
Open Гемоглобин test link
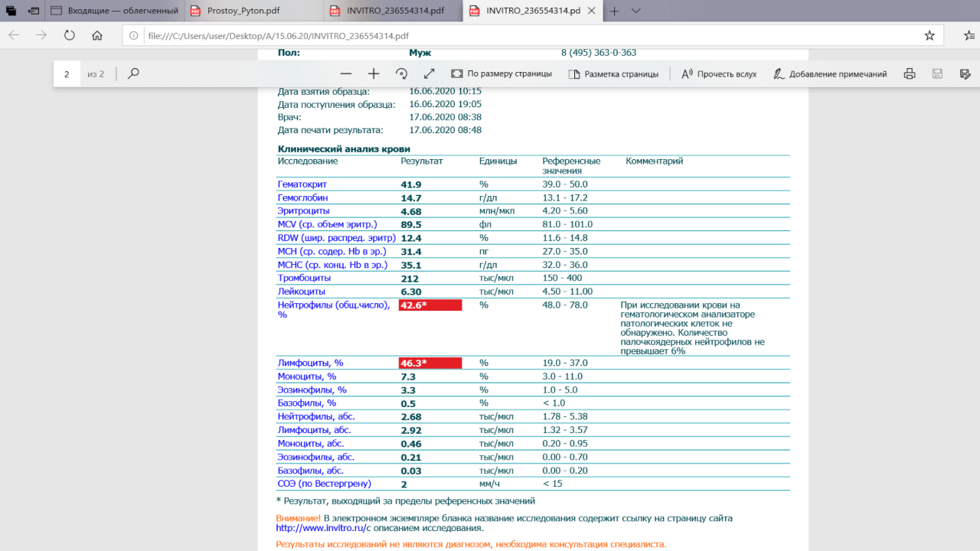302,197
